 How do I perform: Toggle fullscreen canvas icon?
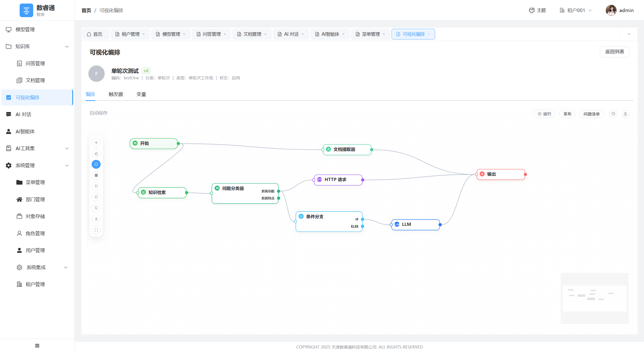pos(96,230)
